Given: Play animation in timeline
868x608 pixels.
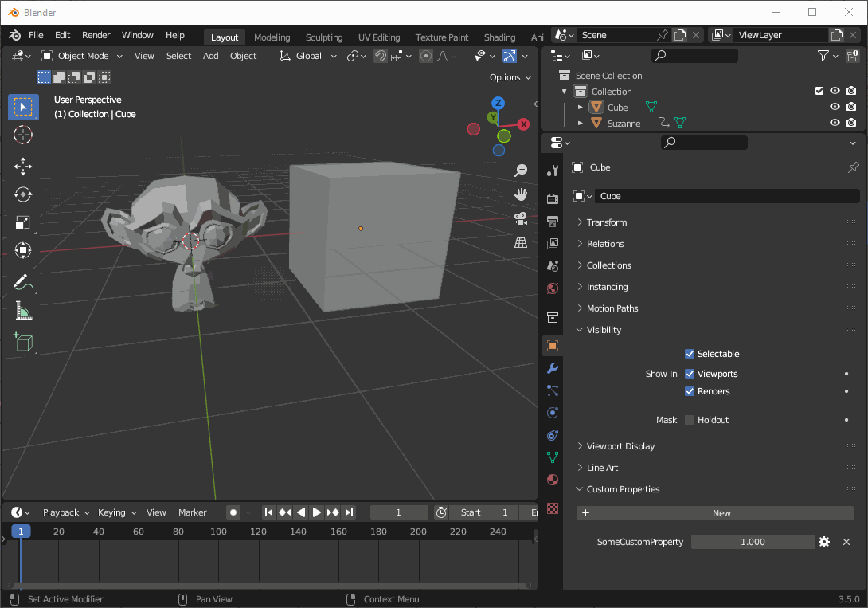Looking at the screenshot, I should [316, 512].
